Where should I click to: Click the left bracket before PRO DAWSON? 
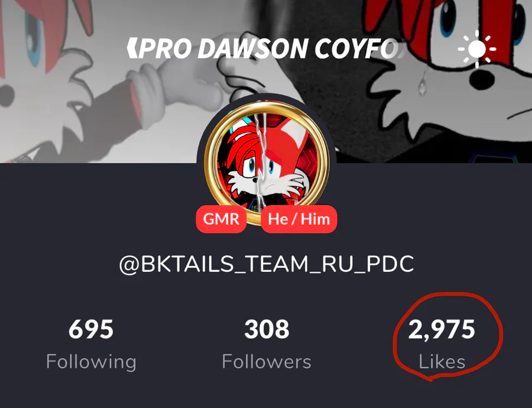[132, 48]
